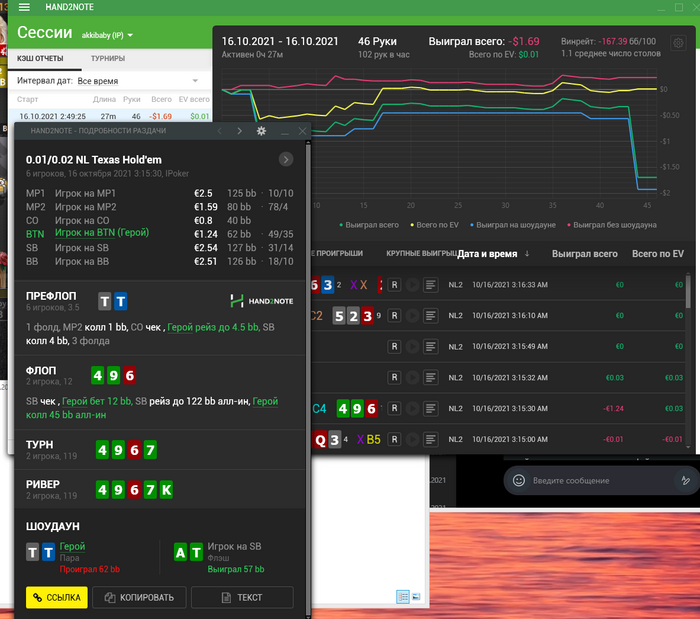This screenshot has width=700, height=619.
Task: Open ПРОИГРЫШИ tab
Action: 337,253
